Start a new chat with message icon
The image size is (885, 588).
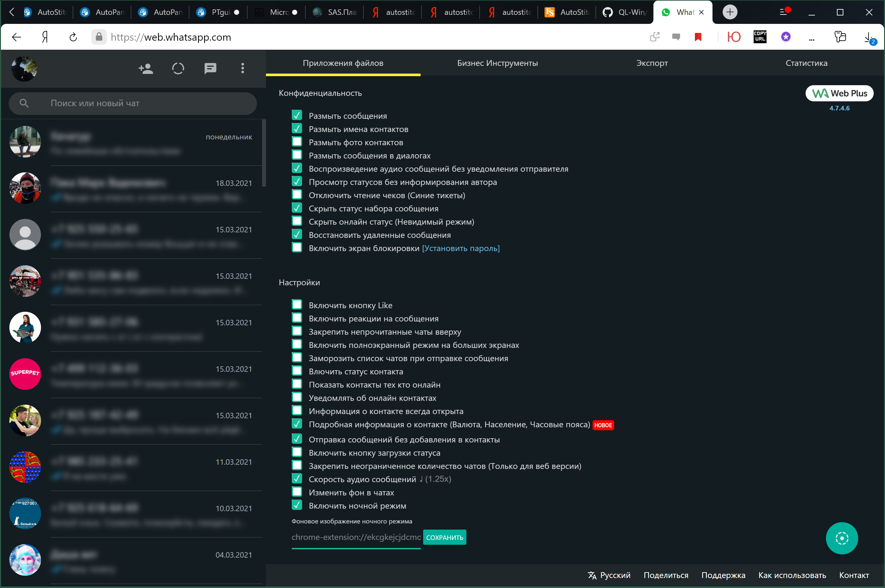coord(210,69)
